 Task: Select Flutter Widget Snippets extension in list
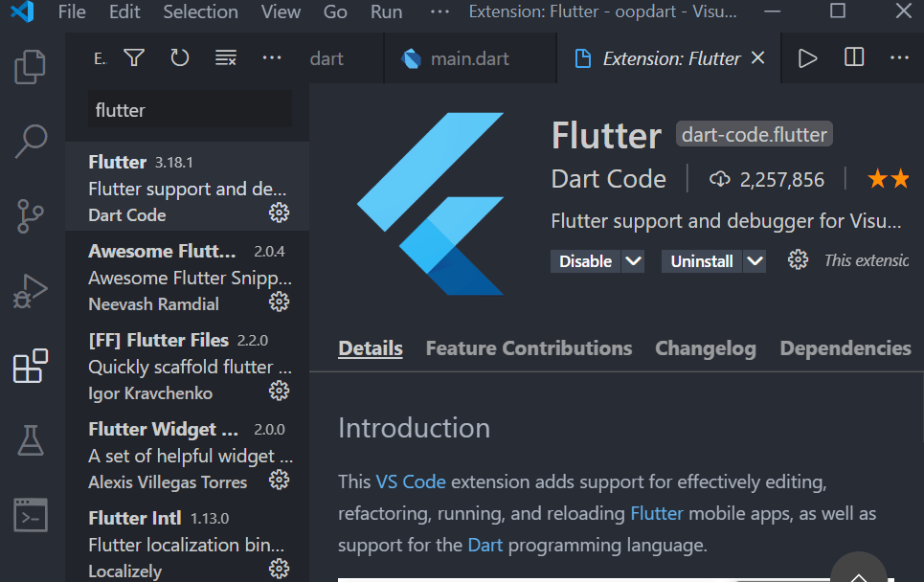click(x=188, y=454)
